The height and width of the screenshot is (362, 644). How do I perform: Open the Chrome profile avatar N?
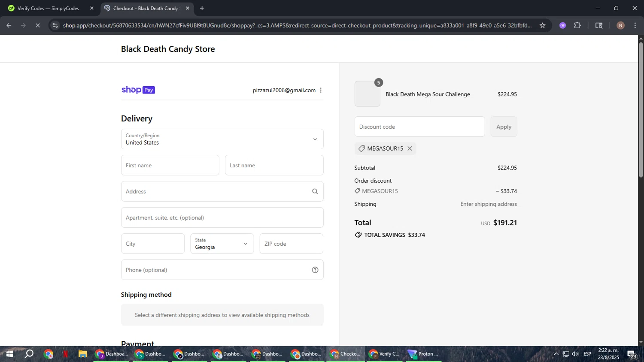pyautogui.click(x=620, y=25)
